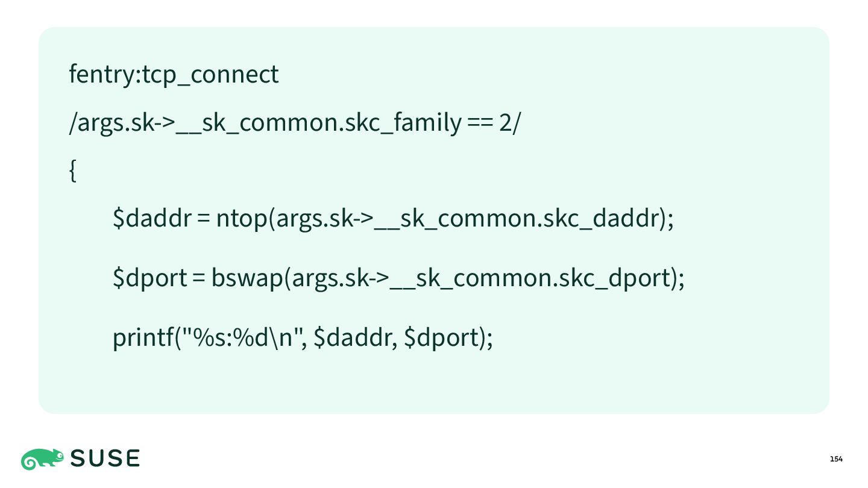Click the SUSE chameleon logo icon
The height and width of the screenshot is (488, 868).
pos(42,459)
